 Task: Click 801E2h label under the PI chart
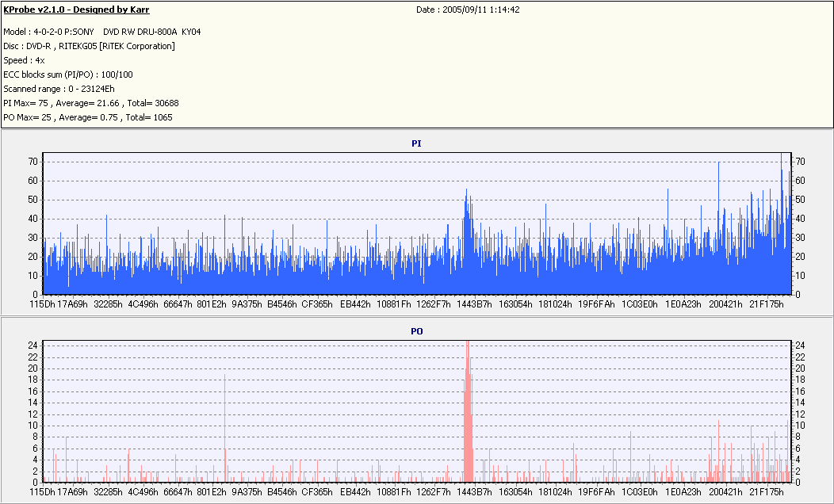(212, 304)
